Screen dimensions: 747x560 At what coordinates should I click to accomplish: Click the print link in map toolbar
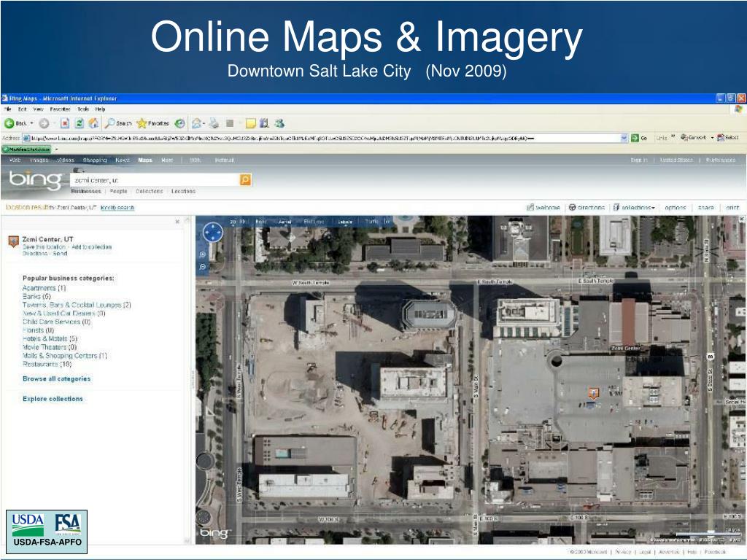[732, 208]
